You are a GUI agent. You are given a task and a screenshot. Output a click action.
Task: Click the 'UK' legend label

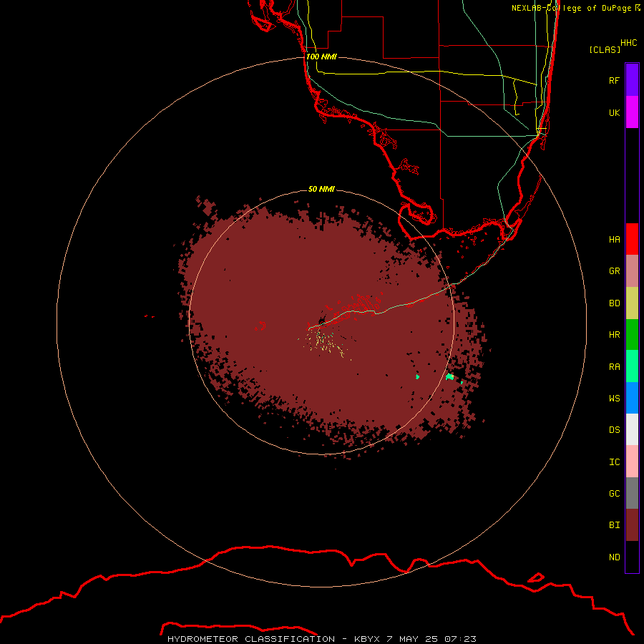coord(614,112)
